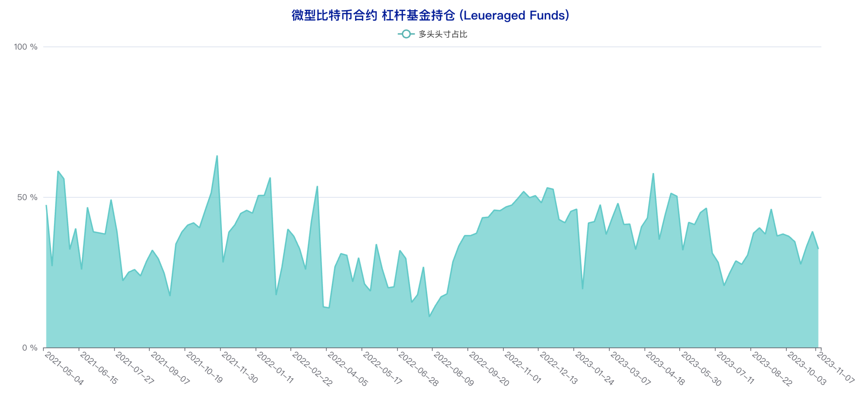Select the 2021-07-27 date label
The width and height of the screenshot is (868, 394).
coord(135,369)
